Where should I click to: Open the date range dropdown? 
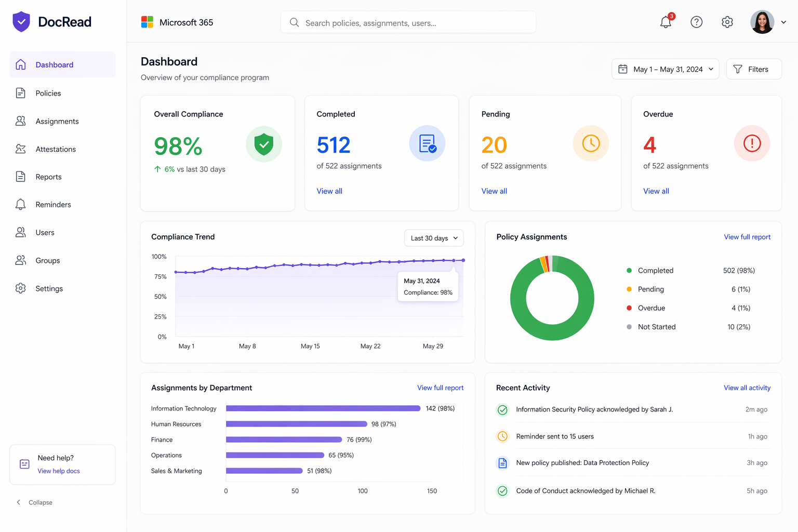(x=665, y=69)
